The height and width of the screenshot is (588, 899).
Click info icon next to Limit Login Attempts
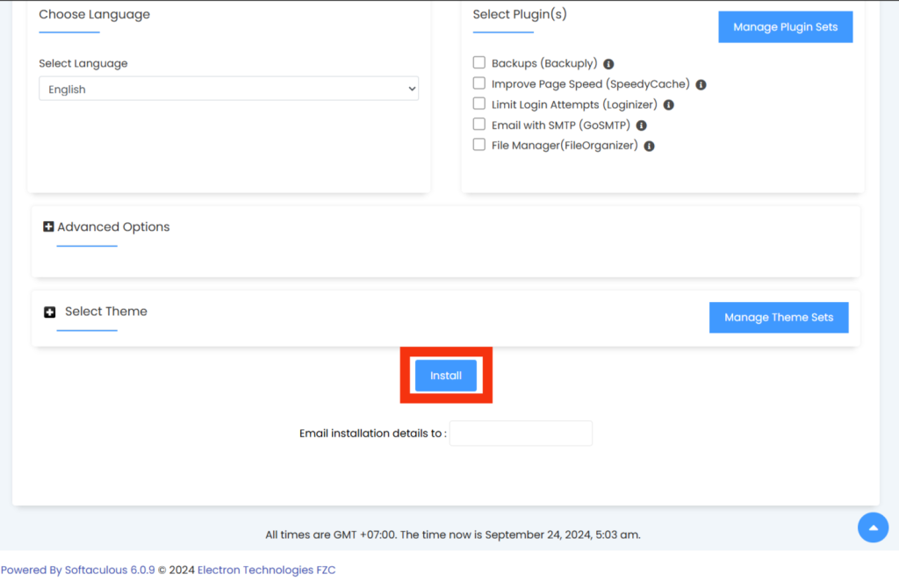point(668,105)
